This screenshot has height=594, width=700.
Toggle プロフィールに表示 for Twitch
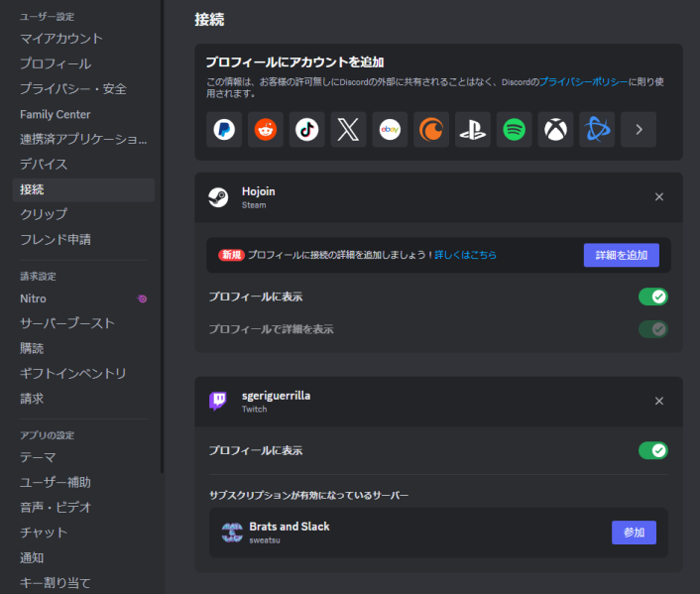coord(653,450)
